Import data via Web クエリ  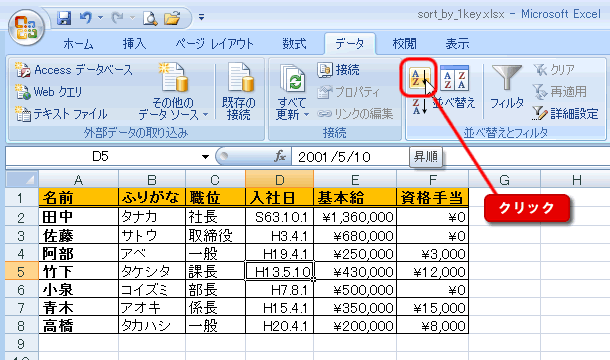click(x=49, y=92)
